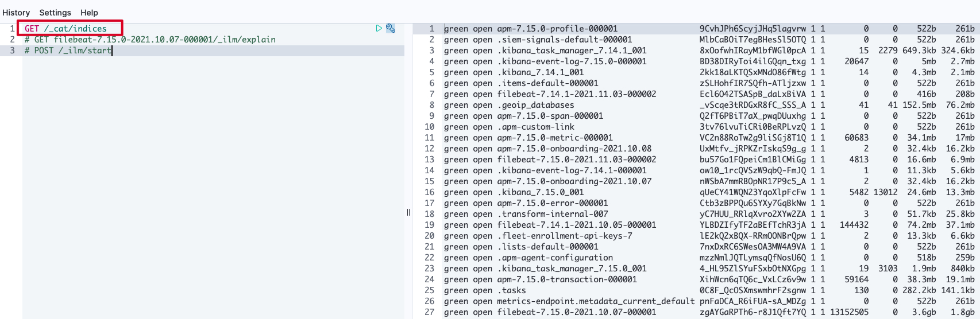Click doc count 13152505
This screenshot has width=980, height=319.
tap(849, 312)
